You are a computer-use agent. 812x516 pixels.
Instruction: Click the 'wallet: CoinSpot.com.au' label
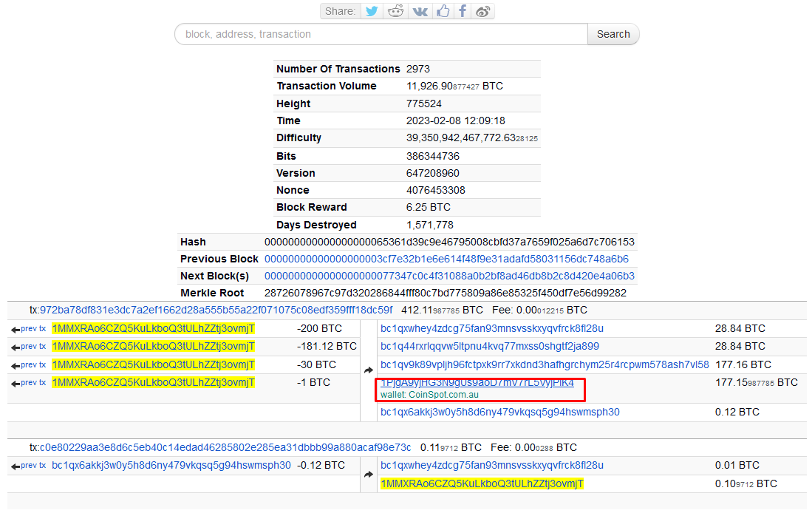pos(430,395)
